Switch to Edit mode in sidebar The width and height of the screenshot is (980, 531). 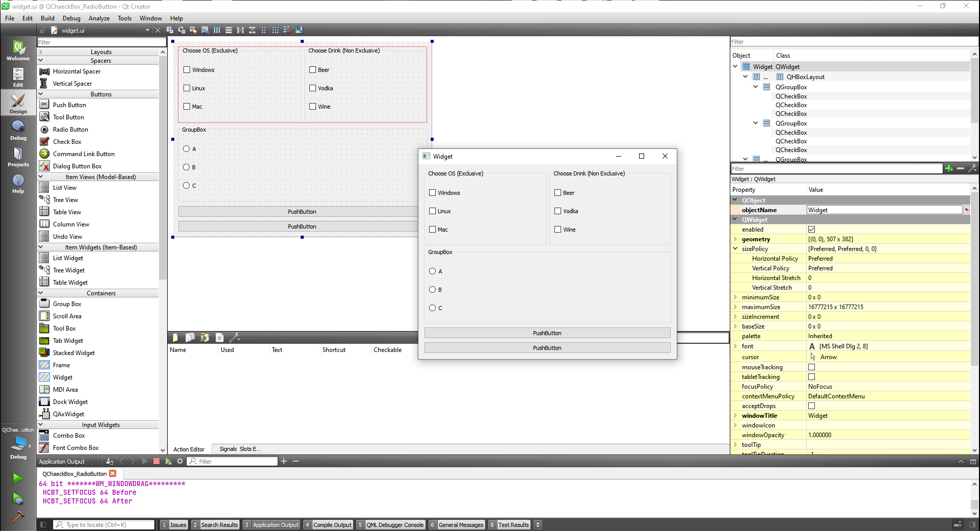click(x=18, y=77)
